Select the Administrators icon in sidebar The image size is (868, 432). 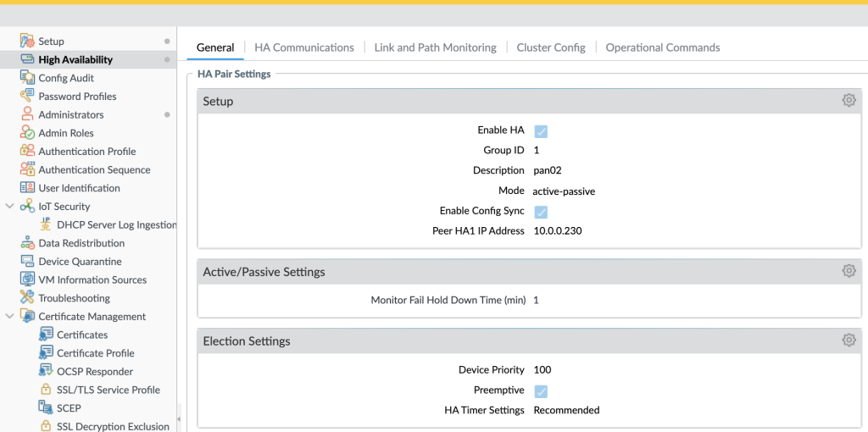click(27, 114)
